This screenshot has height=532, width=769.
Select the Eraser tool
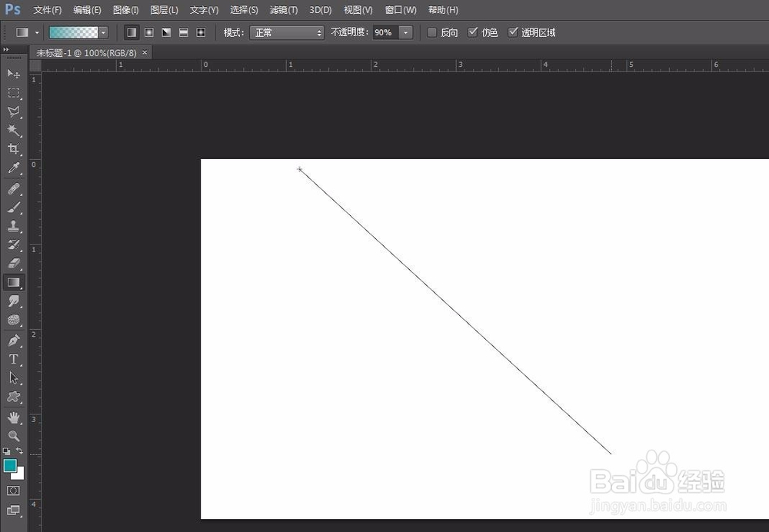(14, 263)
